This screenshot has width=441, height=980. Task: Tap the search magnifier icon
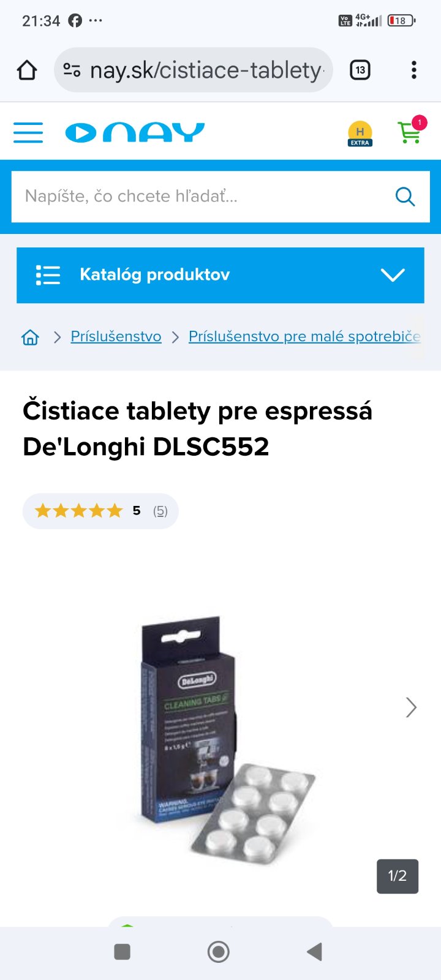[405, 197]
